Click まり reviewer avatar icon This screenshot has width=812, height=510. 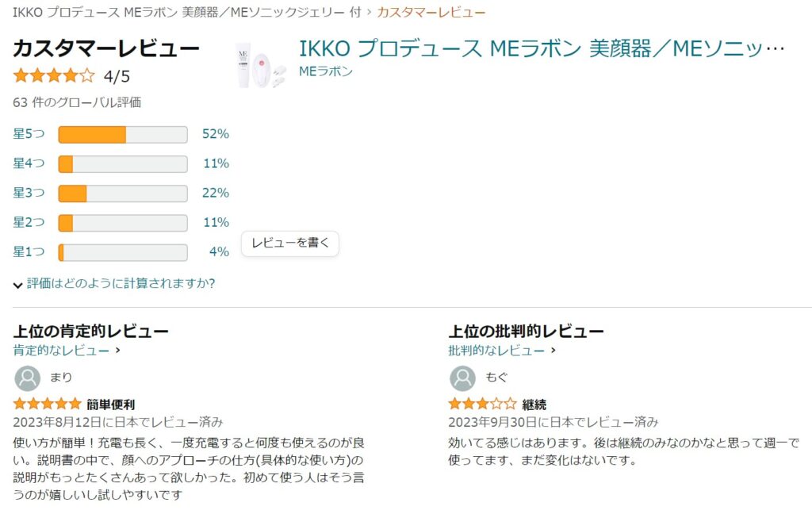click(x=28, y=378)
